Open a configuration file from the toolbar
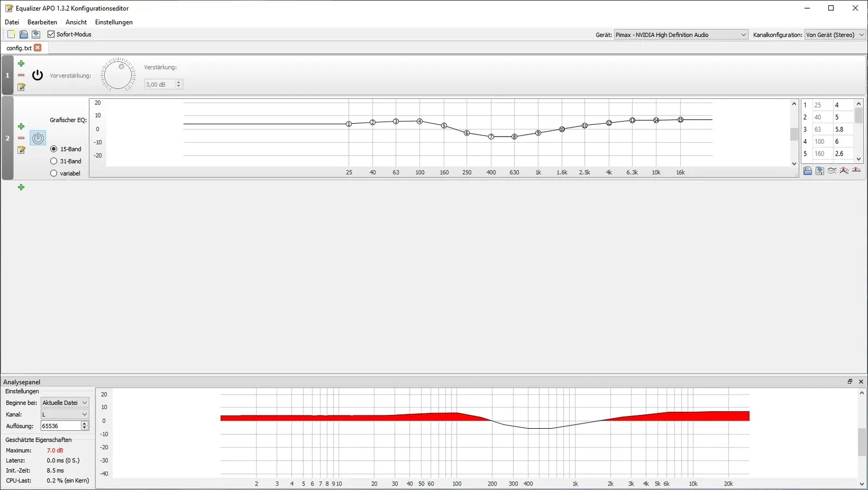Viewport: 868px width, 490px height. (x=24, y=34)
